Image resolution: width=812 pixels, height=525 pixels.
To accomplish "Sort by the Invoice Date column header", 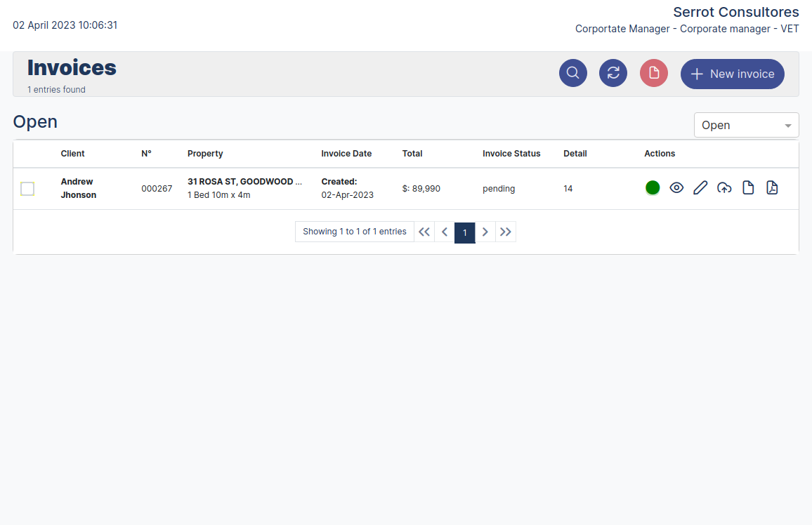I will tap(346, 154).
